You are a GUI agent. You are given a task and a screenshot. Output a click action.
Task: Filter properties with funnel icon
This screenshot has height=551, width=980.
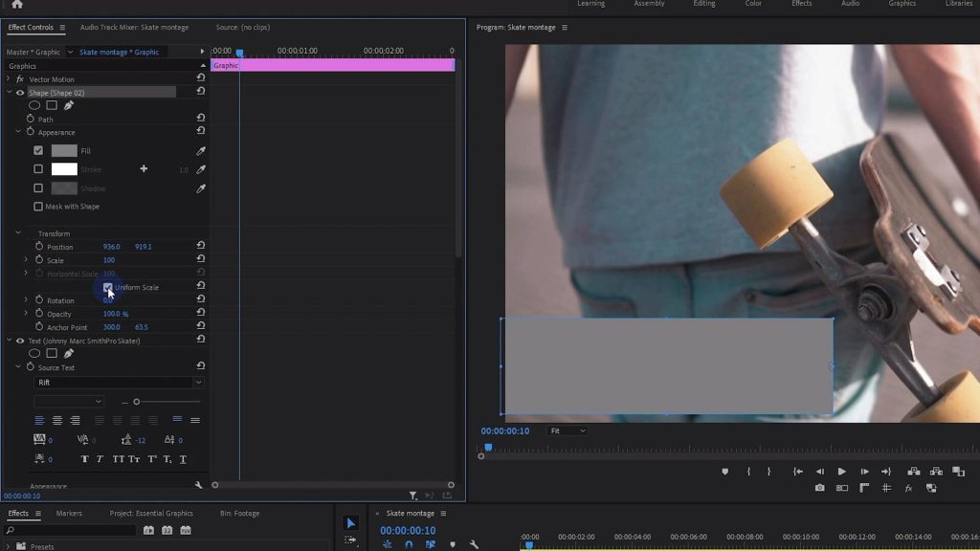click(x=413, y=496)
